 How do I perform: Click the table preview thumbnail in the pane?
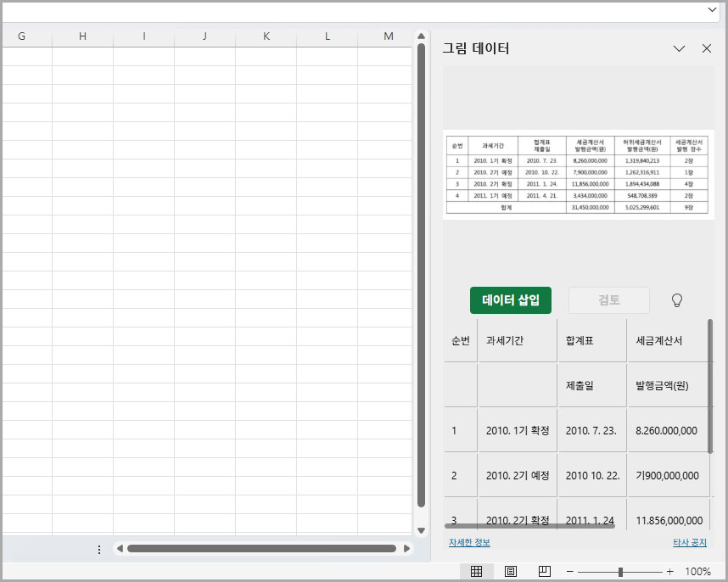pos(578,176)
